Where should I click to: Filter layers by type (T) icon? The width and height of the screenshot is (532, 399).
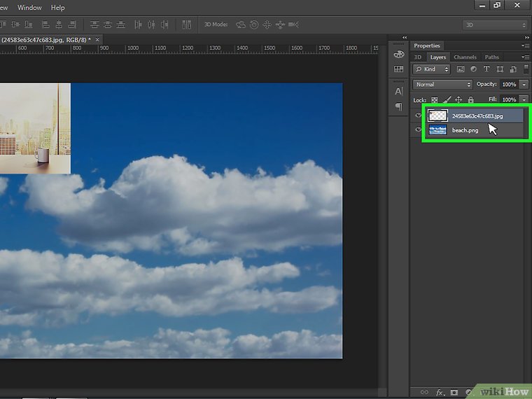click(x=486, y=69)
